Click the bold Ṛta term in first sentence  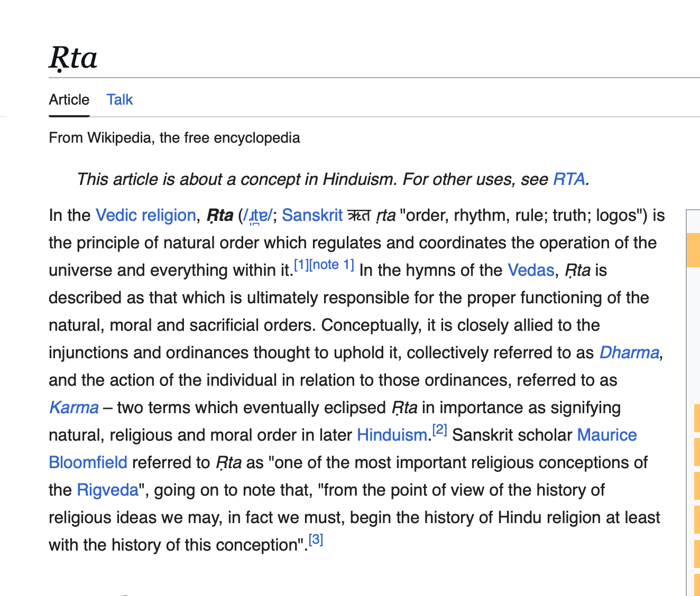point(220,216)
